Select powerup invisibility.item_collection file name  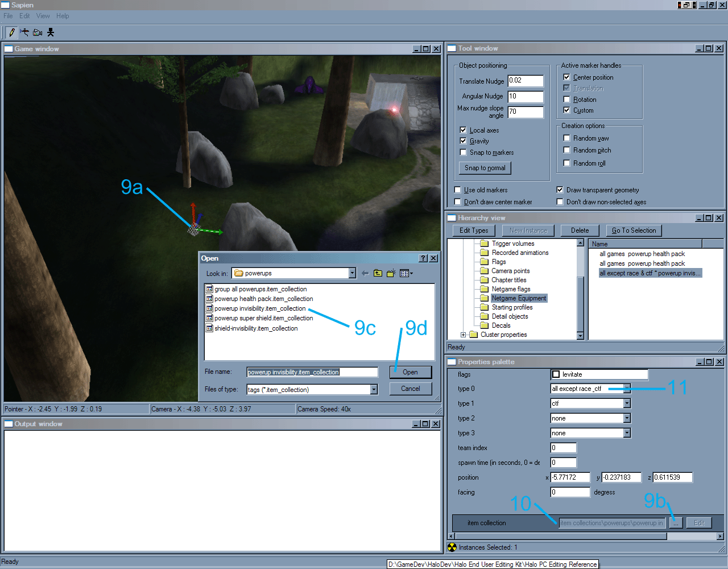point(260,308)
